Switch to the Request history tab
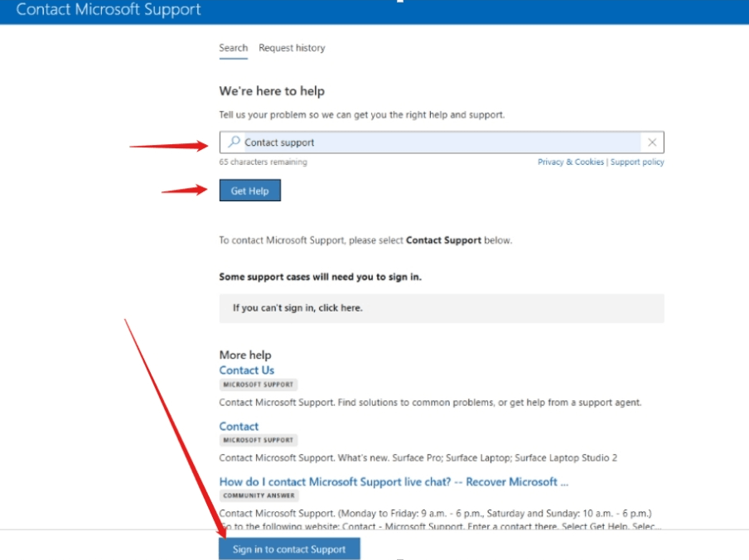749x560 pixels. 292,48
